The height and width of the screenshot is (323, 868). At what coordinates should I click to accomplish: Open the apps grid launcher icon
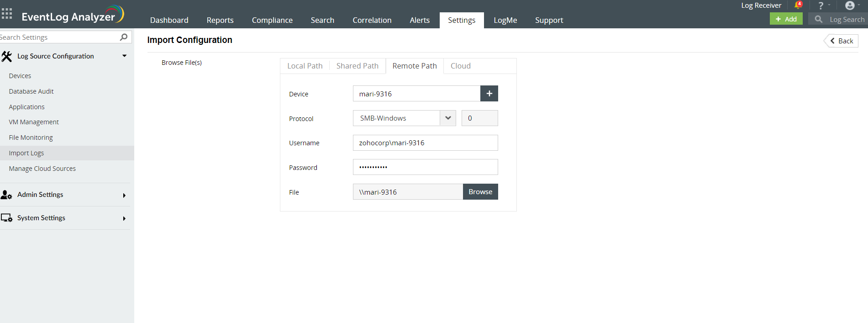pos(7,14)
